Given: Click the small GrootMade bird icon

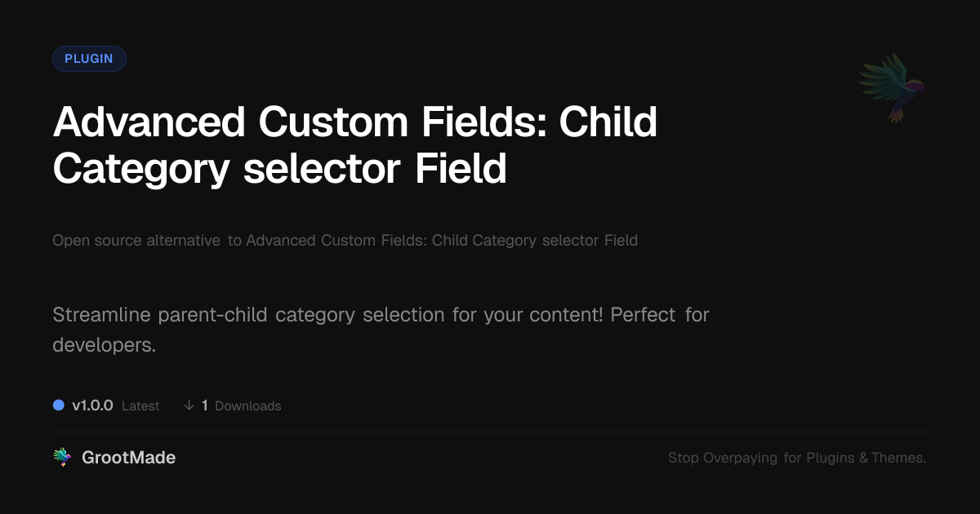Looking at the screenshot, I should [62, 458].
